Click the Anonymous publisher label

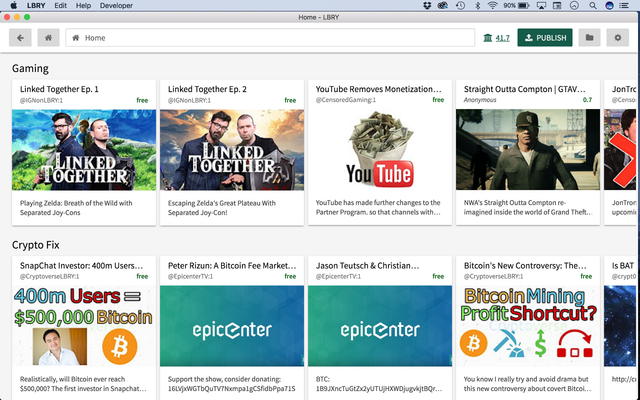click(x=480, y=100)
